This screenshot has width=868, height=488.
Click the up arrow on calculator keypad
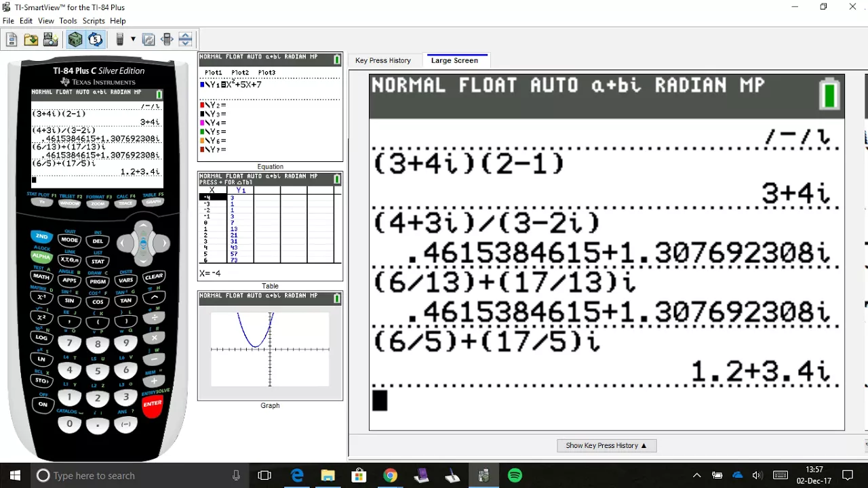143,227
